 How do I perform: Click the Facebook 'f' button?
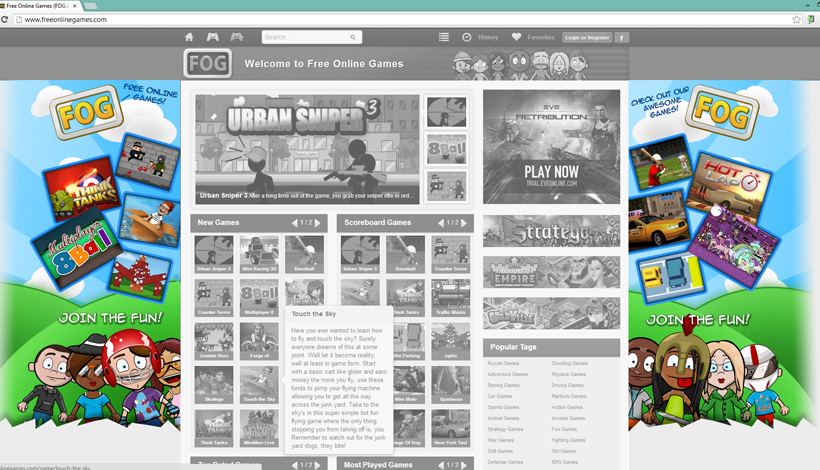coord(621,38)
